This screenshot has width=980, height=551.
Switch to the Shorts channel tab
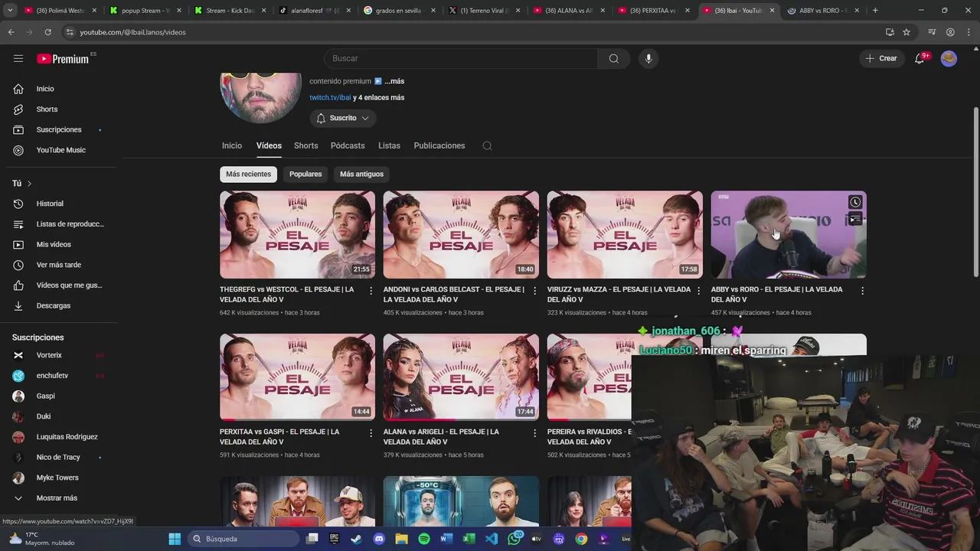[305, 145]
